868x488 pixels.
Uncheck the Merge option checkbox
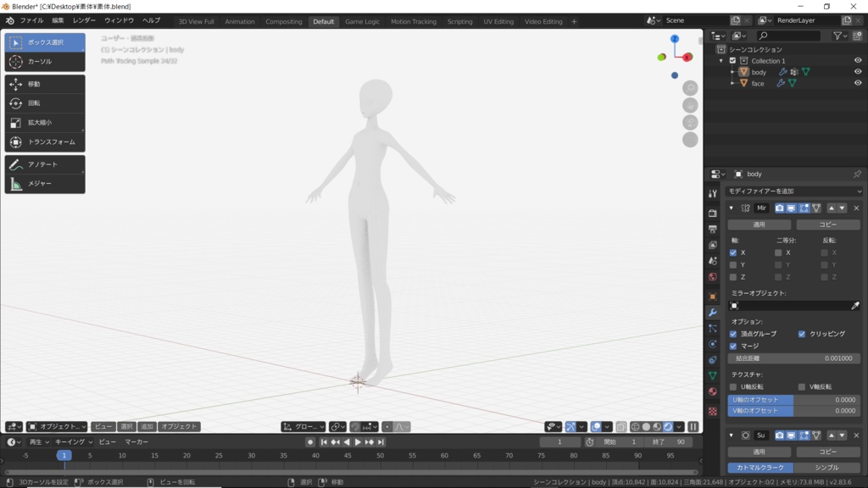(x=733, y=347)
